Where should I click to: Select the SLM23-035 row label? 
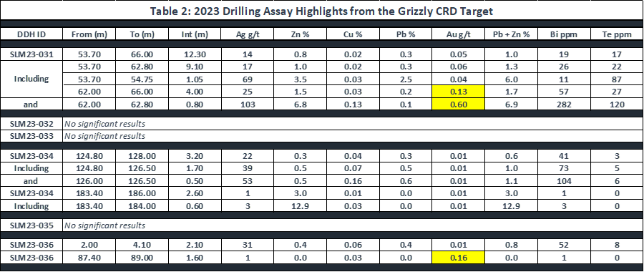(31, 225)
